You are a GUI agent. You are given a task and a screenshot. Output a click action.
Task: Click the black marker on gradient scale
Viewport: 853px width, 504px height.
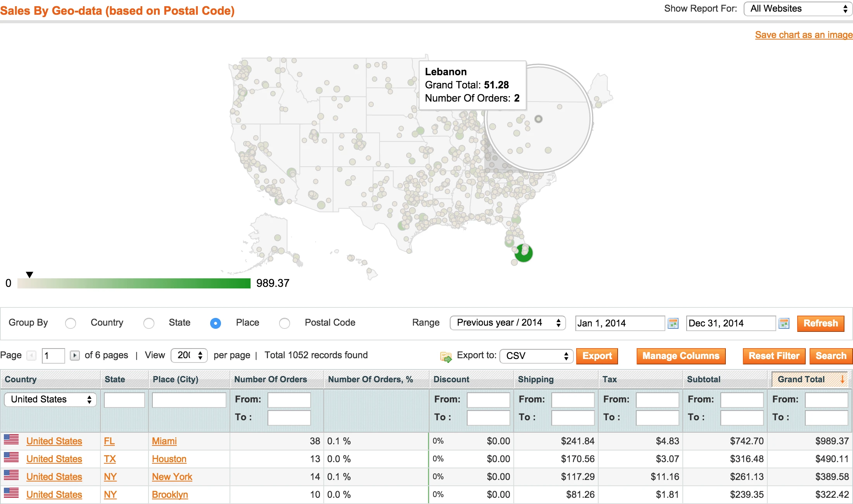tap(29, 274)
